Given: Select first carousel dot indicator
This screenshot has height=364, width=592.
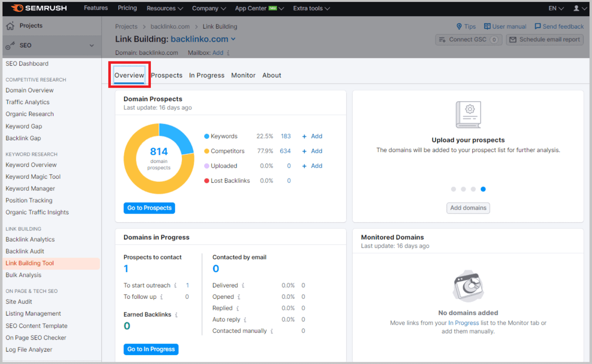Looking at the screenshot, I should click(x=453, y=189).
